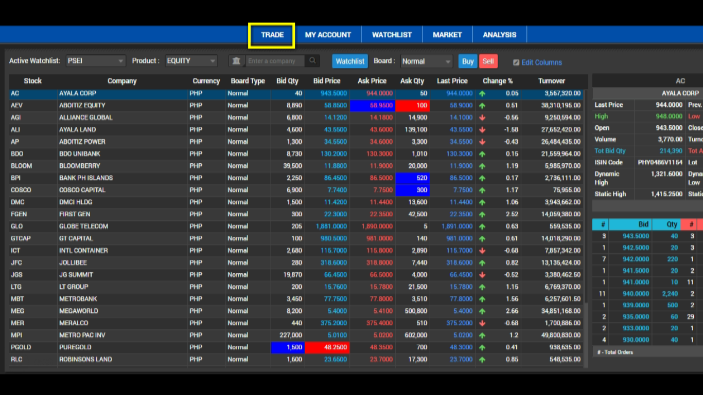Image resolution: width=703 pixels, height=395 pixels.
Task: Select the JOLLIBEE company row
Action: (296, 263)
